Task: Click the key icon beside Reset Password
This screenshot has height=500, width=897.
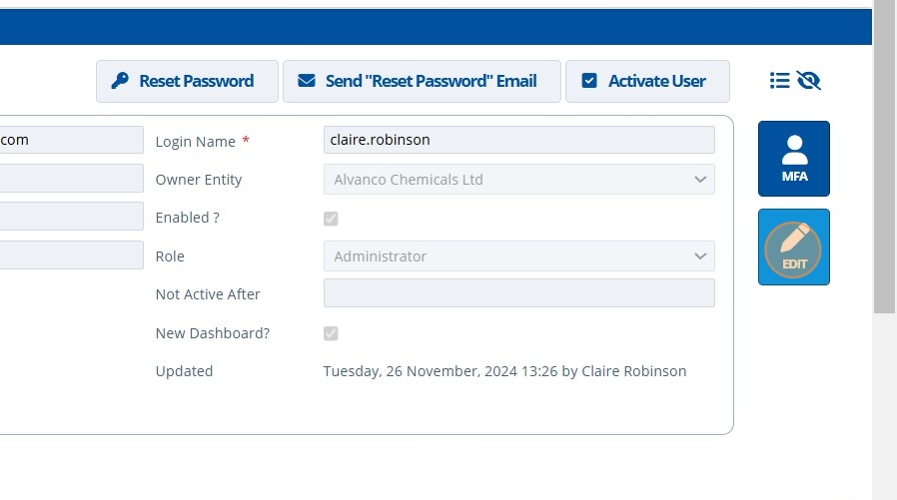Action: tap(120, 81)
